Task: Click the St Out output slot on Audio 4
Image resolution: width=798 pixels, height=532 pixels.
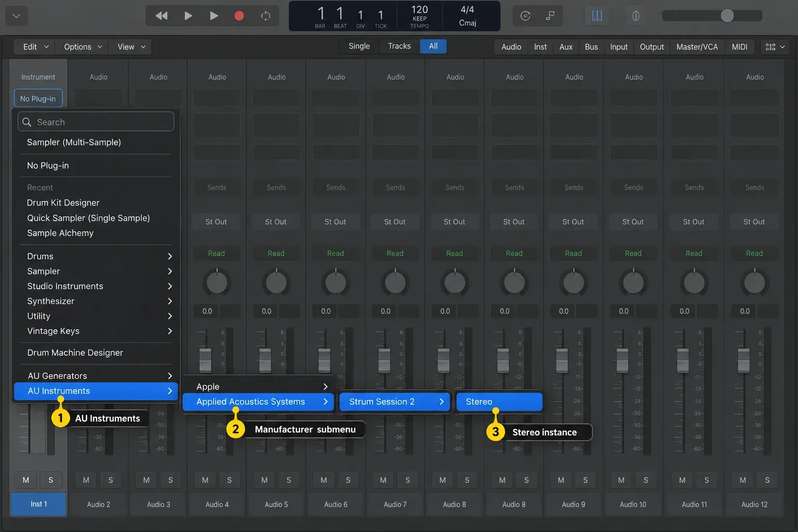Action: [216, 222]
